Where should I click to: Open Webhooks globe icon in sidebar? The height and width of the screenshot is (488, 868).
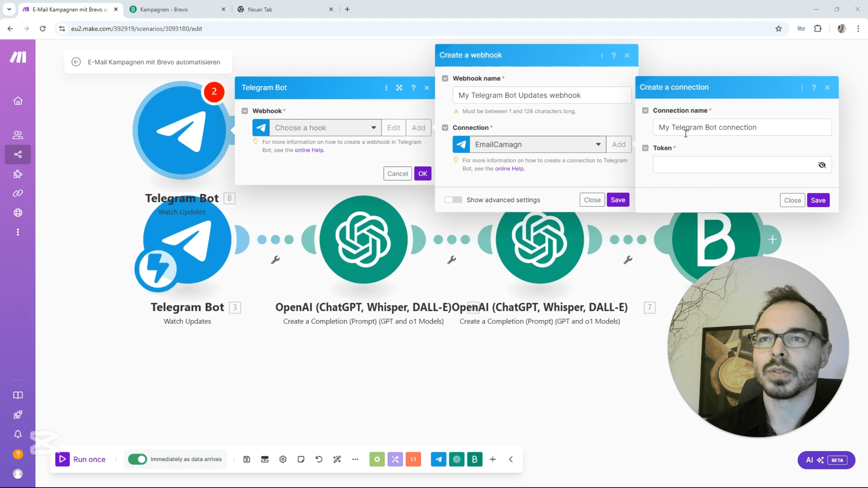(18, 213)
